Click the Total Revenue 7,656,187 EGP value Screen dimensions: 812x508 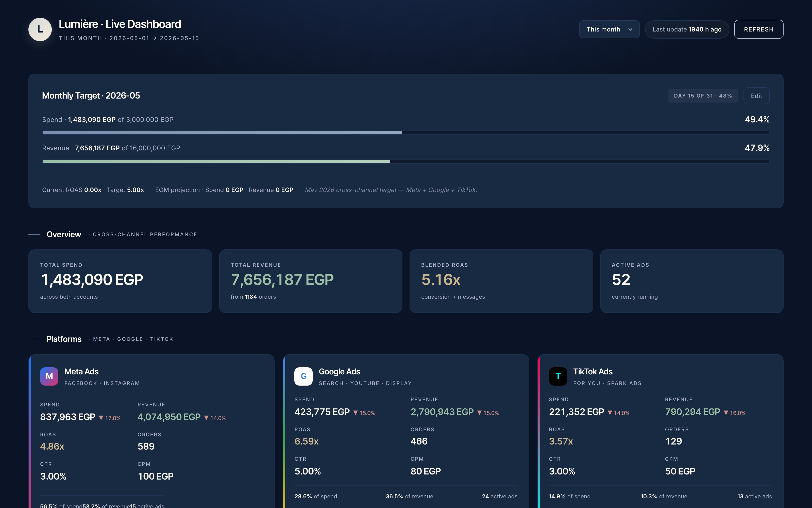pyautogui.click(x=282, y=280)
